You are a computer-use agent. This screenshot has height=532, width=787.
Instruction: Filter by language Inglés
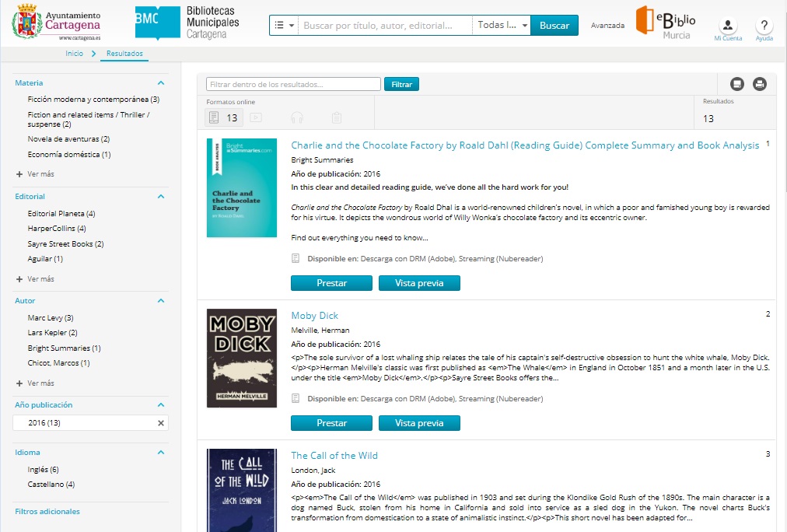(43, 470)
